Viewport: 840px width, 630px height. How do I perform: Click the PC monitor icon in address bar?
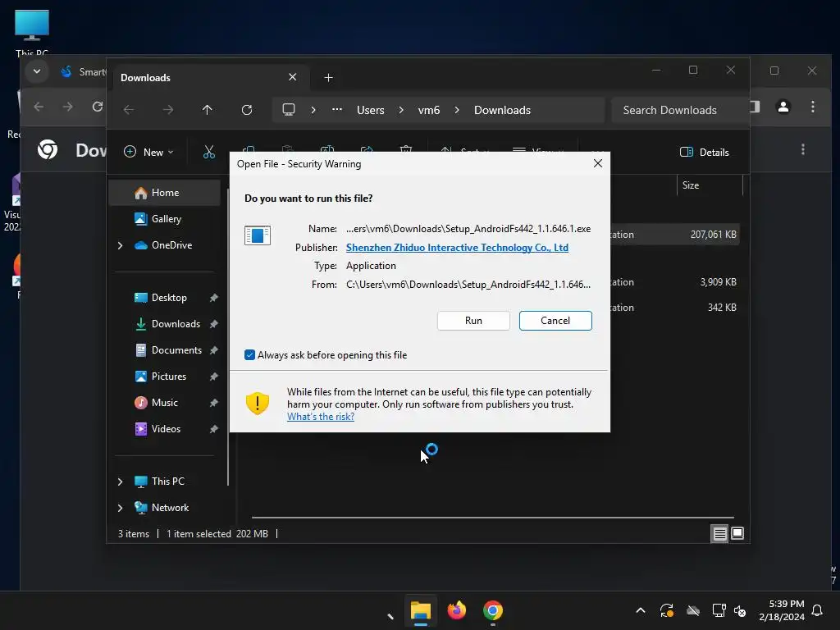click(289, 110)
